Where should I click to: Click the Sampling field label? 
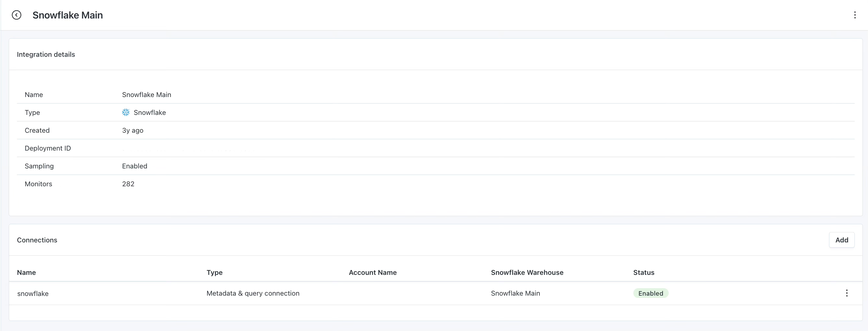pyautogui.click(x=39, y=166)
